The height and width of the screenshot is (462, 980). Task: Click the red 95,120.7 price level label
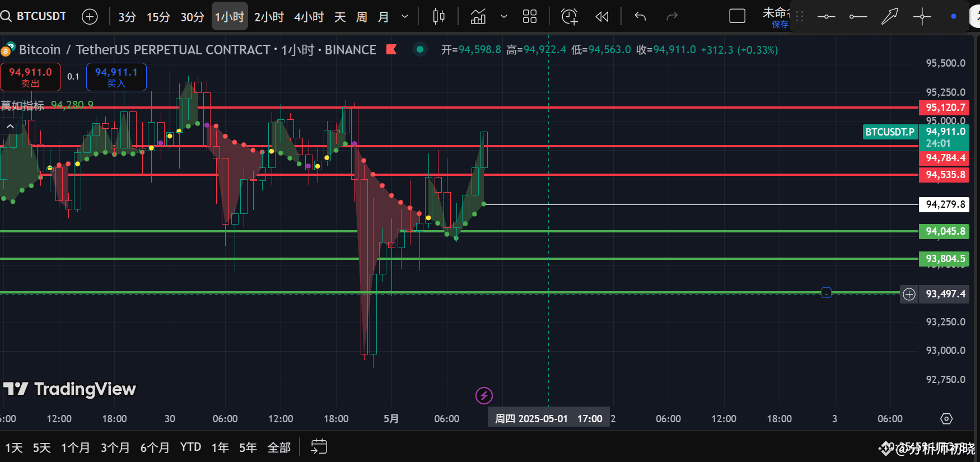click(944, 108)
